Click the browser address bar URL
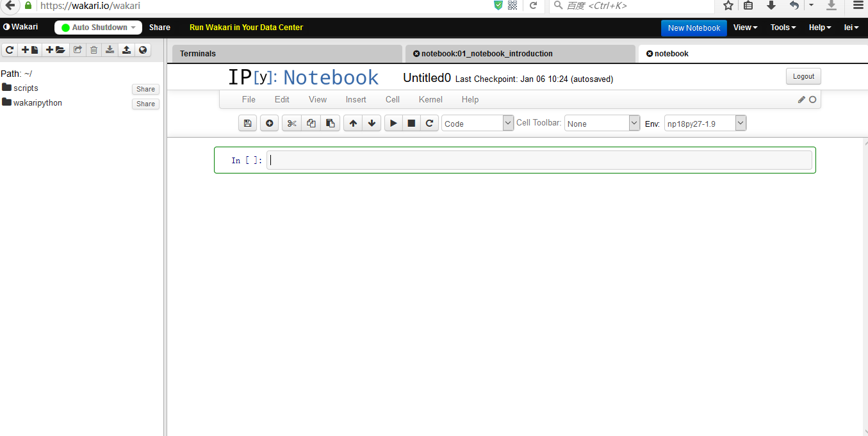This screenshot has width=868, height=436. 90,6
